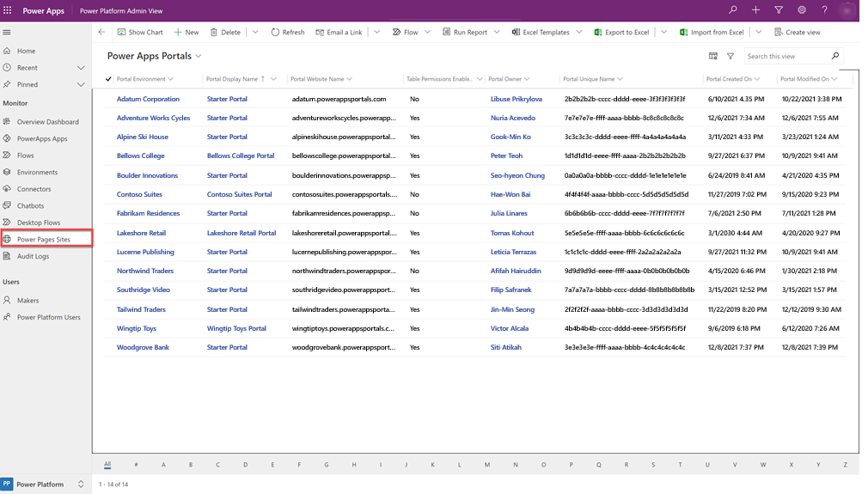This screenshot has width=868, height=494.
Task: Open the Adatum Corporation environment link
Action: click(148, 99)
